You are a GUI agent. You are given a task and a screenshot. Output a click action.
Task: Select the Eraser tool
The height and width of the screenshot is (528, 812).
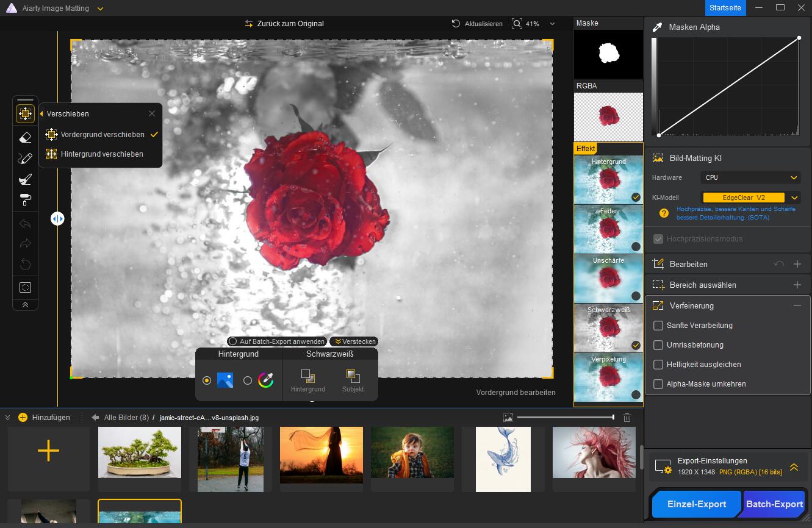pos(25,137)
